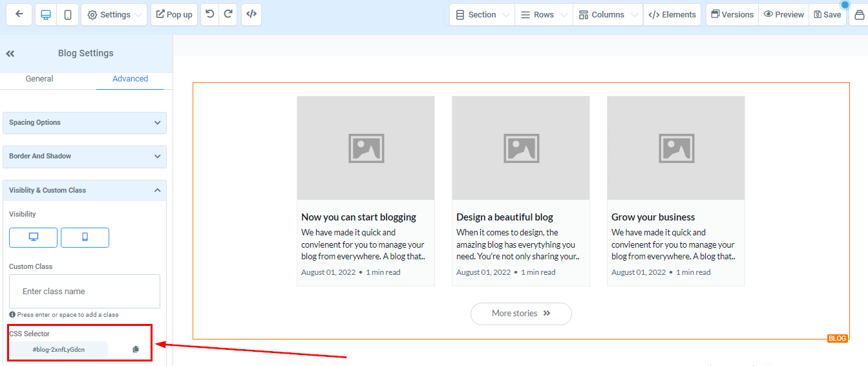
Task: Expand the Rows dropdown arrow
Action: click(564, 14)
